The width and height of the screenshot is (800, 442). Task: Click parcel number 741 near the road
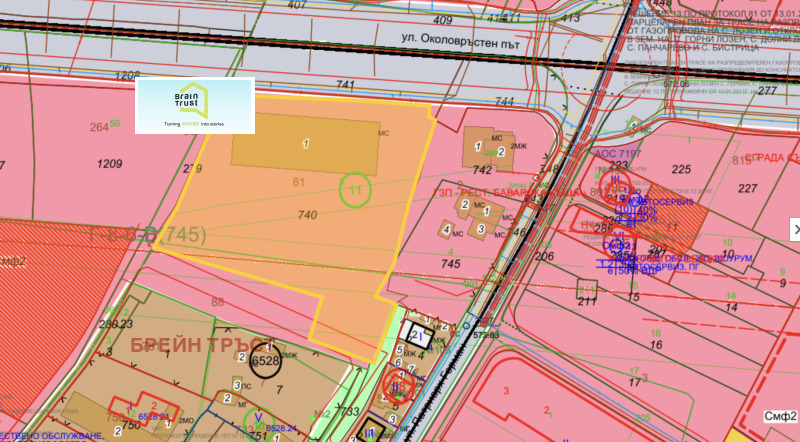(347, 88)
